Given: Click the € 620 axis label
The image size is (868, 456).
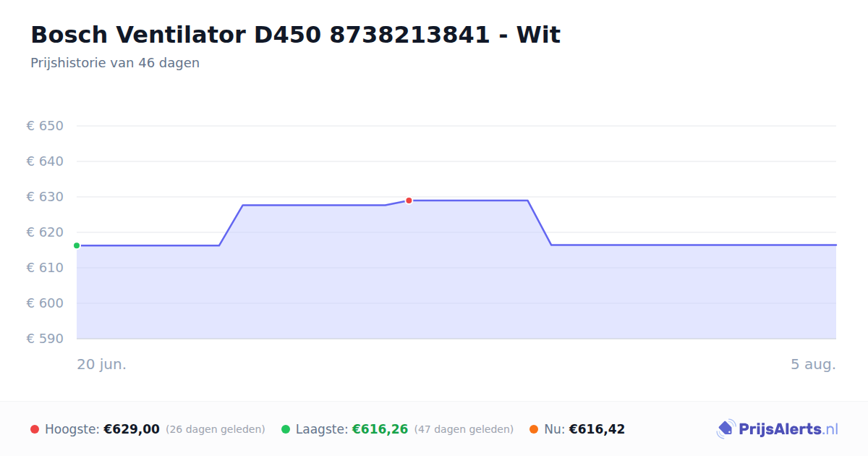Looking at the screenshot, I should tap(45, 232).
